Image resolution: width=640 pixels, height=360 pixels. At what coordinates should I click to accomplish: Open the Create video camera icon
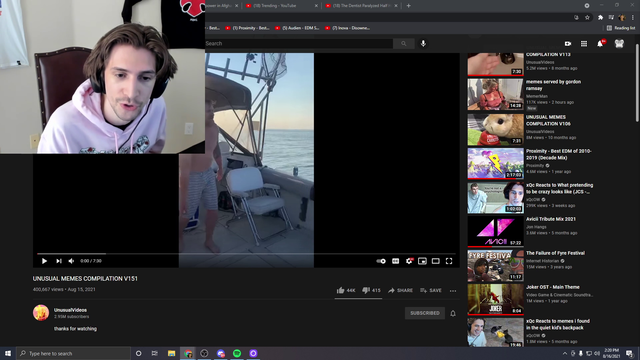[x=568, y=44]
